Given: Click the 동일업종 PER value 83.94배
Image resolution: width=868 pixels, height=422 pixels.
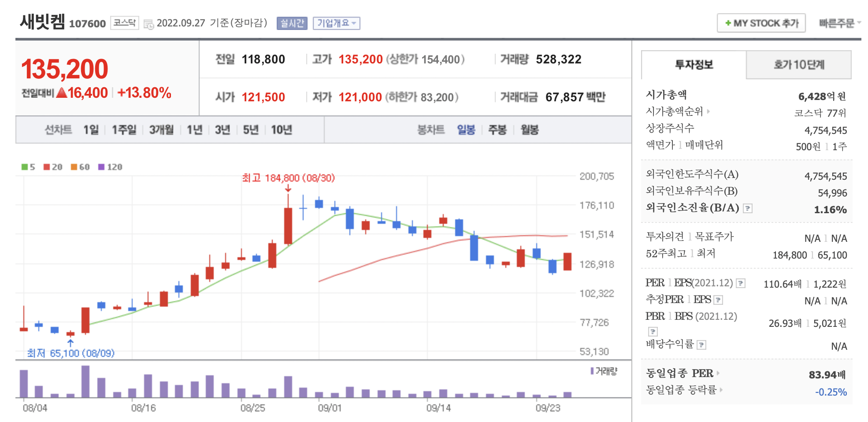Looking at the screenshot, I should click(827, 375).
